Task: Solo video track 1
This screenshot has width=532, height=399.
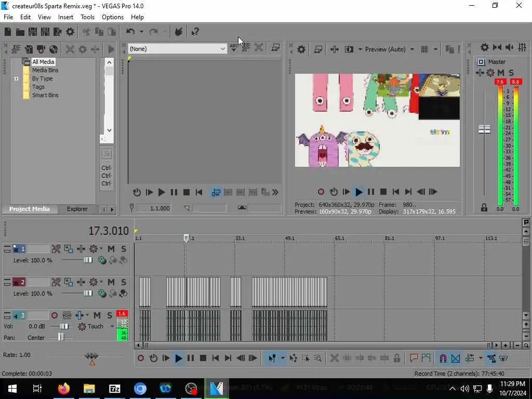Action: click(x=124, y=249)
